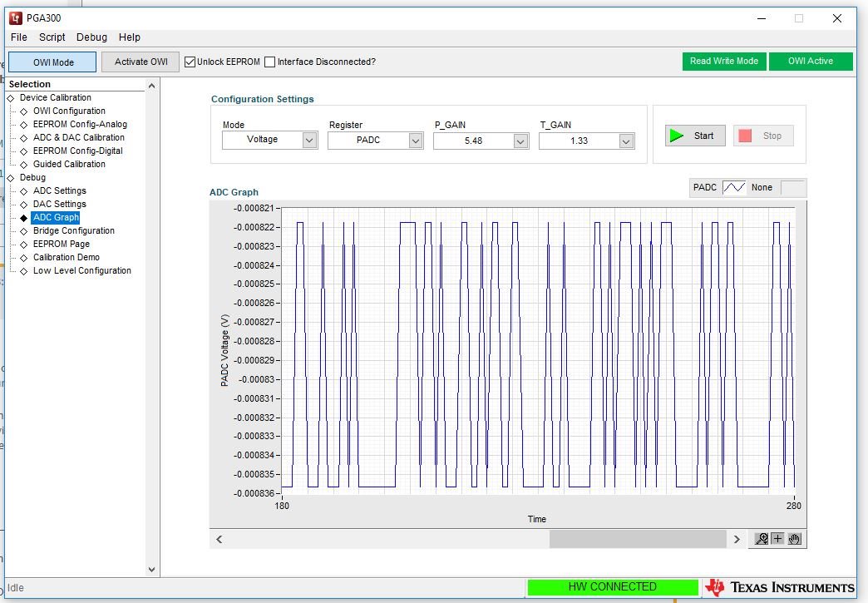Screen dimensions: 868x603
Task: Click the Y axis bottom value -0.000836
Action: point(254,493)
